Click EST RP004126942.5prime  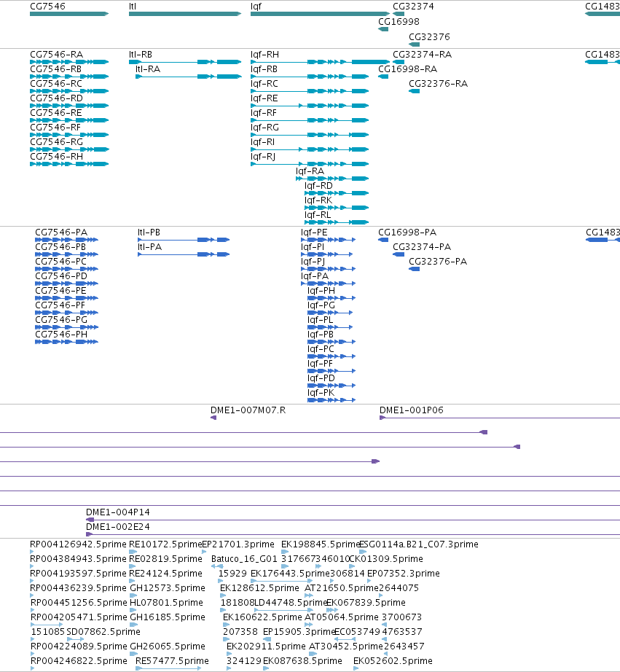[78, 544]
